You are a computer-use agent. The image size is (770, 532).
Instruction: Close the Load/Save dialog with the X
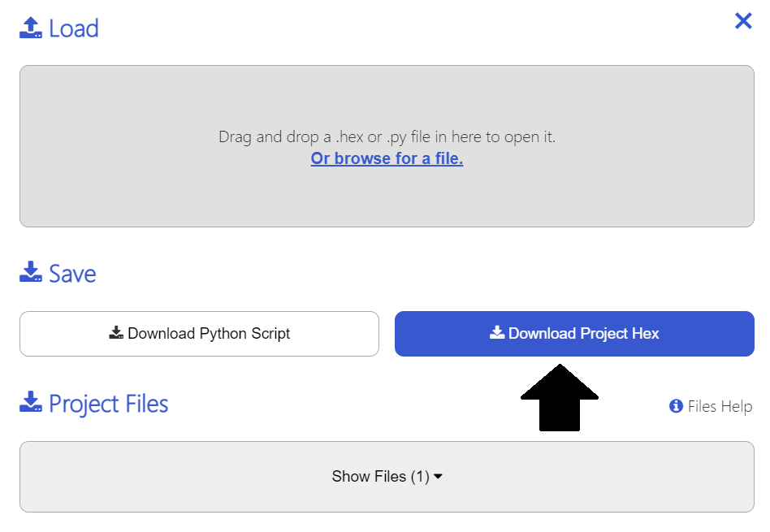tap(743, 21)
